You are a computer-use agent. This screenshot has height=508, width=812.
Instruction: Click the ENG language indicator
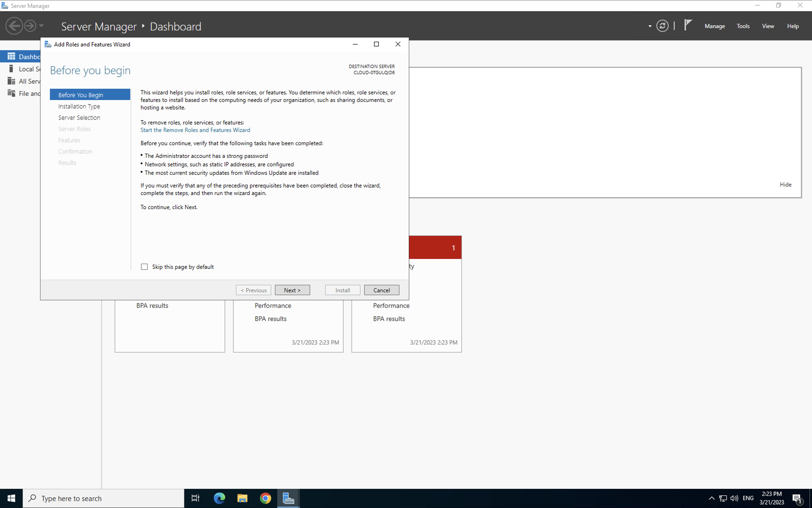click(748, 498)
